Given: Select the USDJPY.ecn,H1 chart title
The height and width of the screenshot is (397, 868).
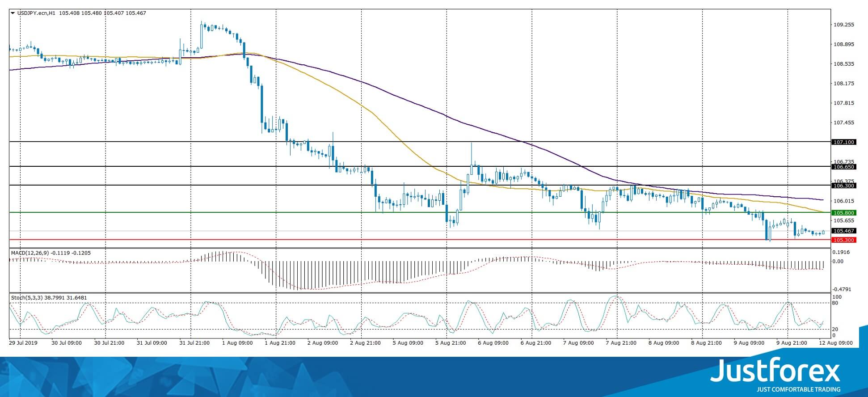Looking at the screenshot, I should click(36, 13).
